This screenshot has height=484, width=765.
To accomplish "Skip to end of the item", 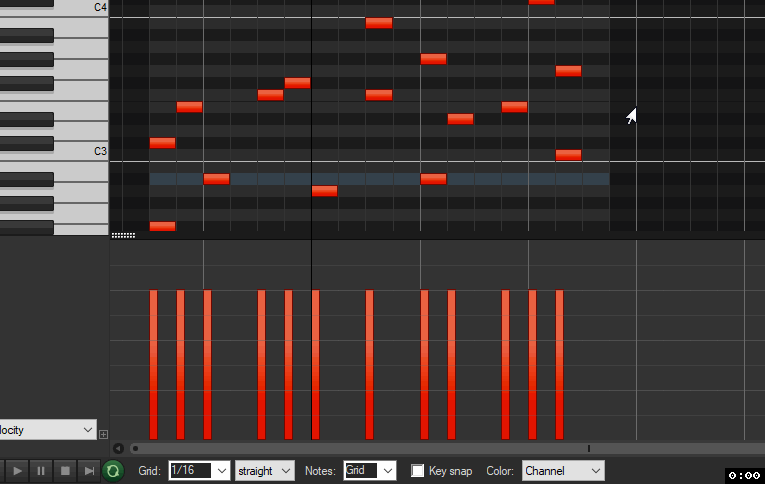I will (89, 471).
